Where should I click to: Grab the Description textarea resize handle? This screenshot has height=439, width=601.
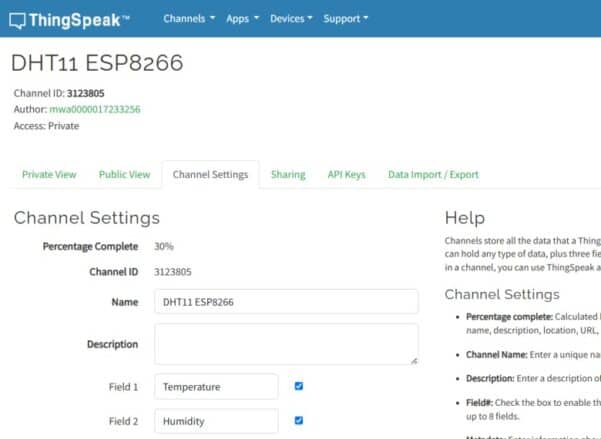pos(414,361)
